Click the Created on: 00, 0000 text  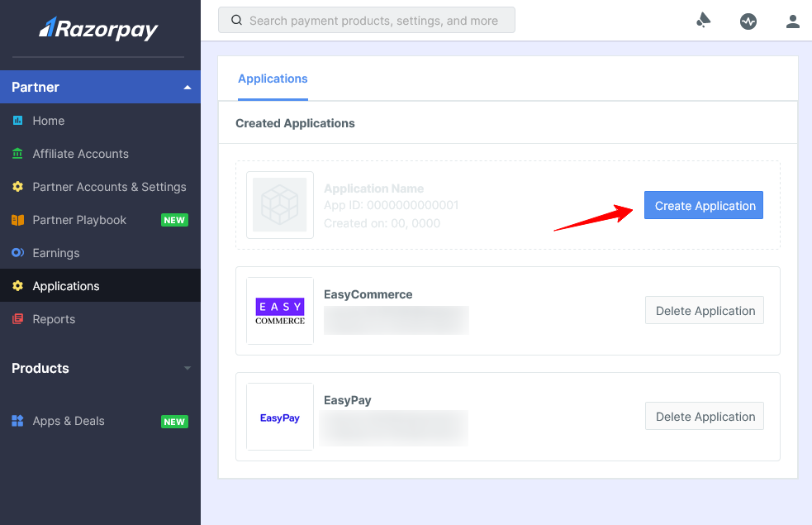click(x=382, y=223)
